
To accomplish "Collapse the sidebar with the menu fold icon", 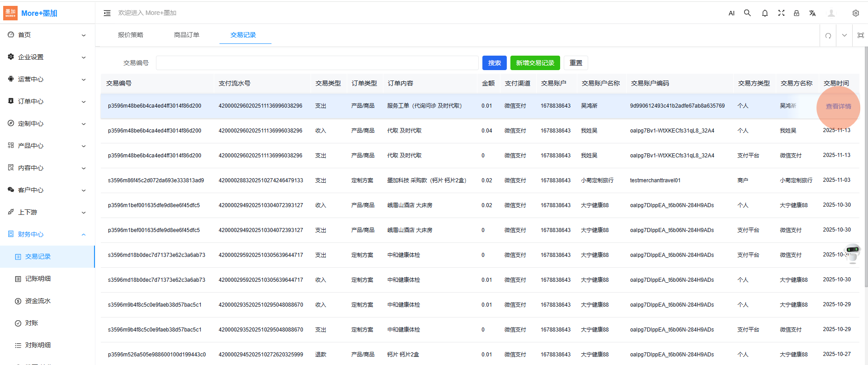I will pyautogui.click(x=107, y=13).
